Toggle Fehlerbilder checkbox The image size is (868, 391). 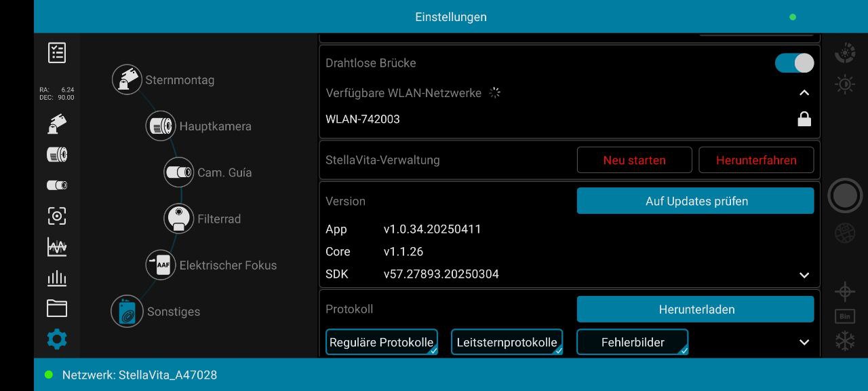point(633,342)
